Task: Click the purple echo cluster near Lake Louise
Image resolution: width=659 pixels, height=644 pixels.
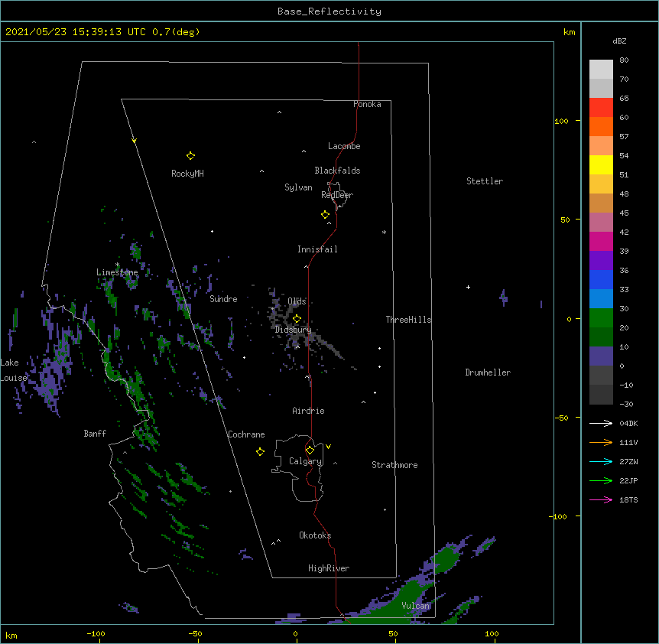Action: click(50, 380)
